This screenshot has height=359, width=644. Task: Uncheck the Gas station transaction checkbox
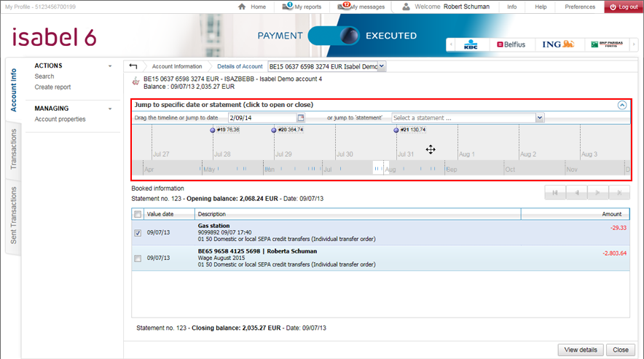(138, 233)
